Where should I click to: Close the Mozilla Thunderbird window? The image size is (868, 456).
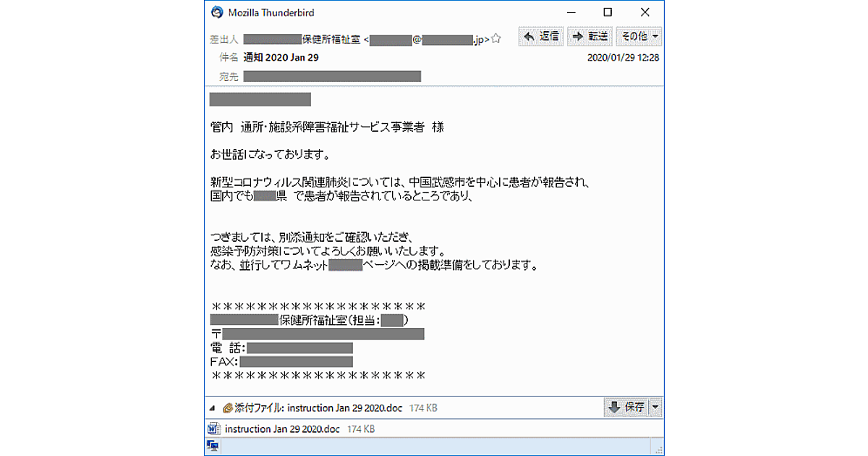(x=645, y=12)
